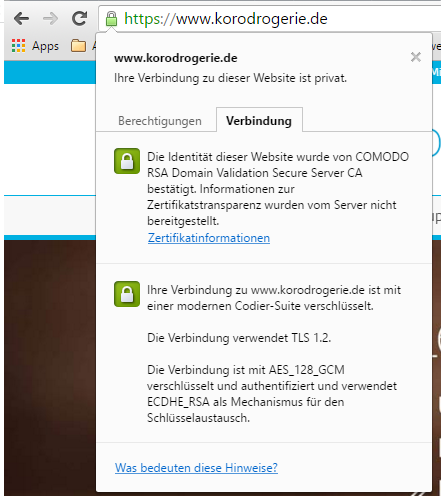Image resolution: width=441 pixels, height=496 pixels.
Task: Open the Zertifikatinformationen link
Action: point(209,238)
